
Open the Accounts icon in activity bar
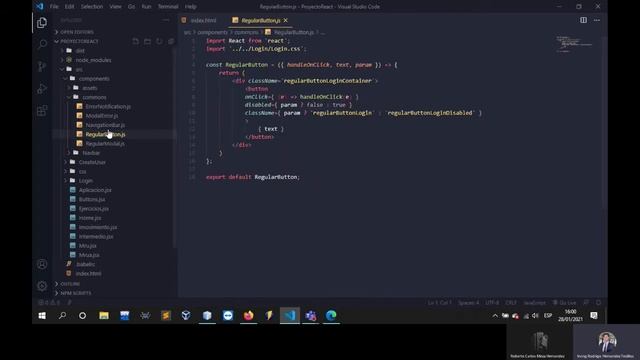tap(42, 264)
